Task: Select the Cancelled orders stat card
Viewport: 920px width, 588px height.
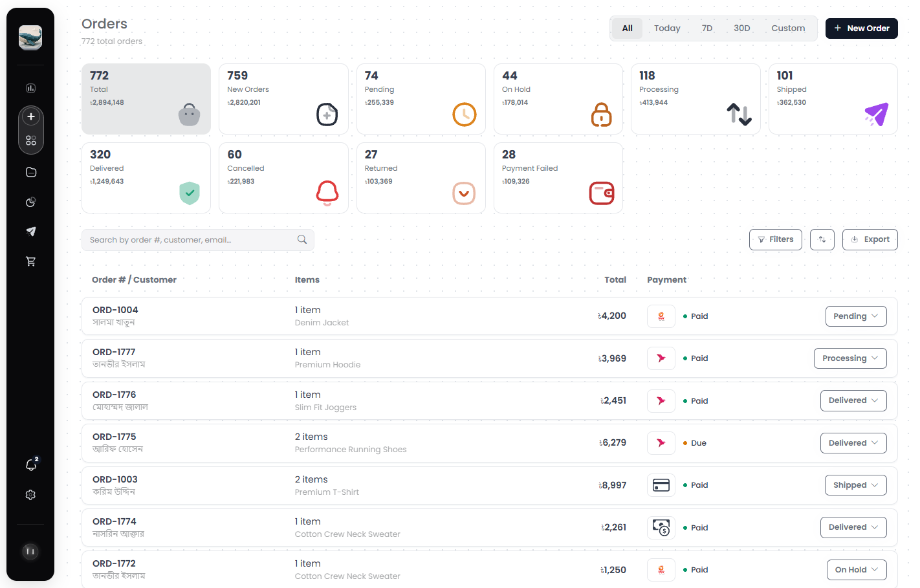Action: coord(283,178)
